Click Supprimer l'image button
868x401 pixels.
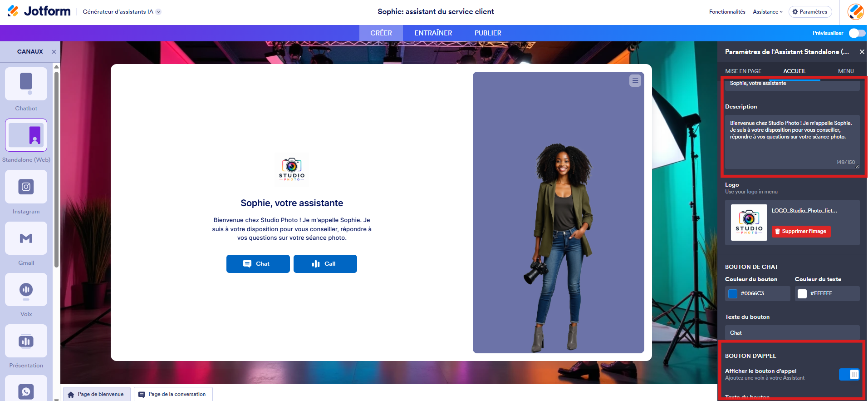[x=801, y=232]
